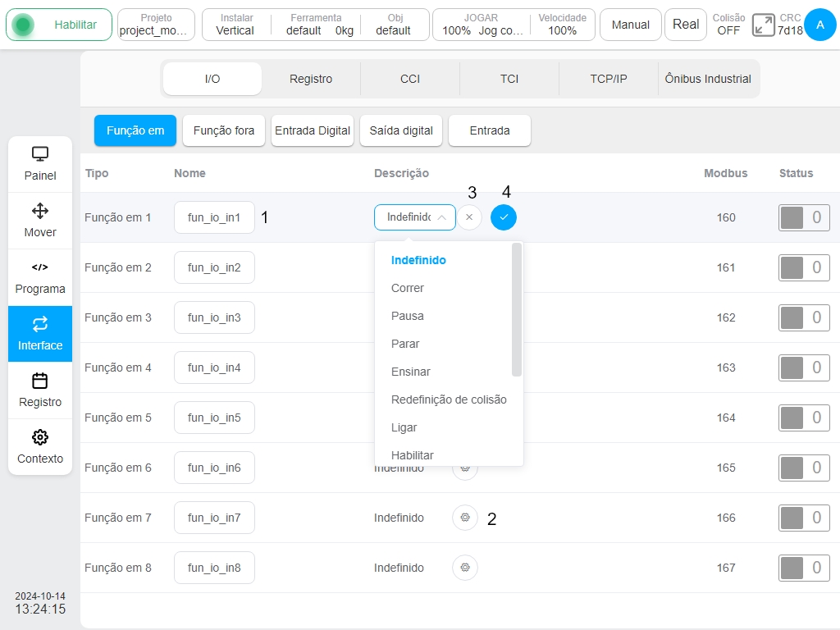This screenshot has width=840, height=630.
Task: Toggle status switch for Função em 1
Action: click(804, 217)
